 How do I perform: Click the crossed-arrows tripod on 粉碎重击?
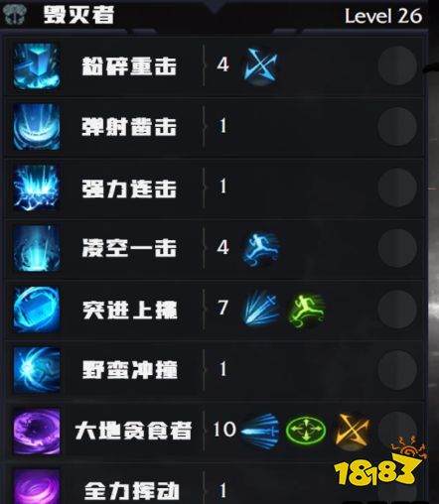(x=260, y=64)
